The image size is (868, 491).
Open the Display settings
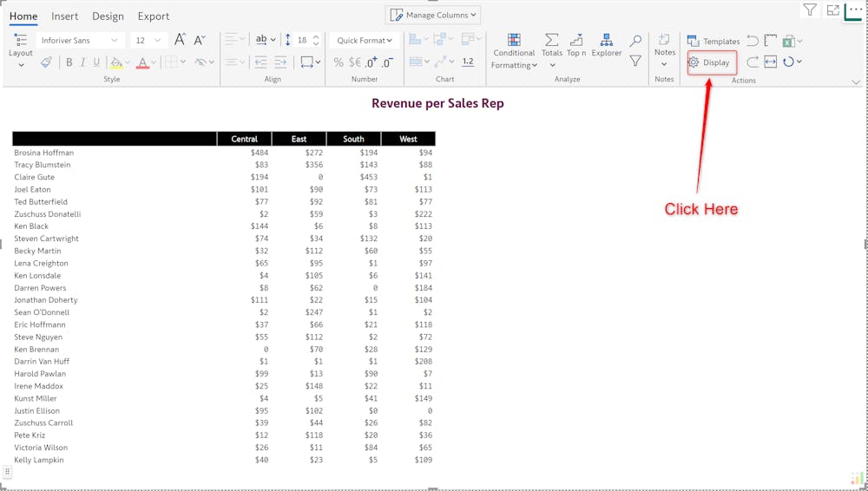click(711, 62)
